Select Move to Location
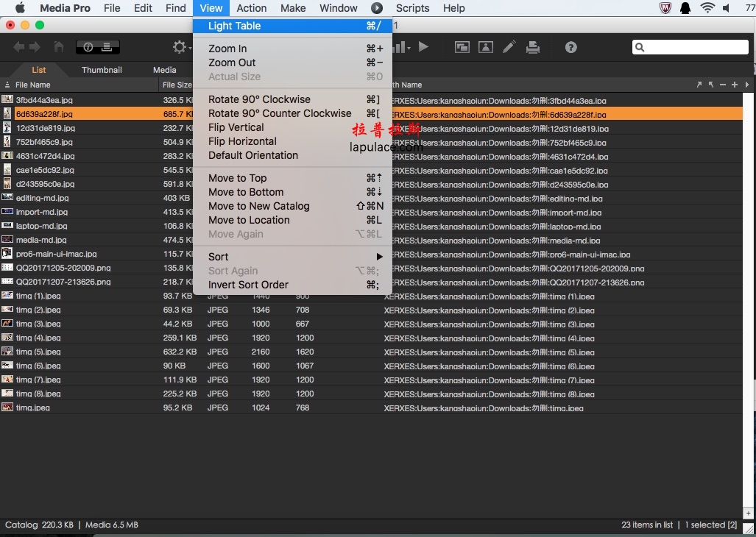The image size is (756, 537). [292, 220]
